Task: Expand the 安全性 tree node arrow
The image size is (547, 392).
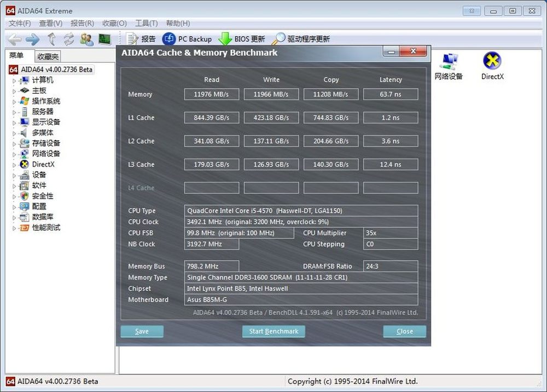Action: [x=14, y=197]
